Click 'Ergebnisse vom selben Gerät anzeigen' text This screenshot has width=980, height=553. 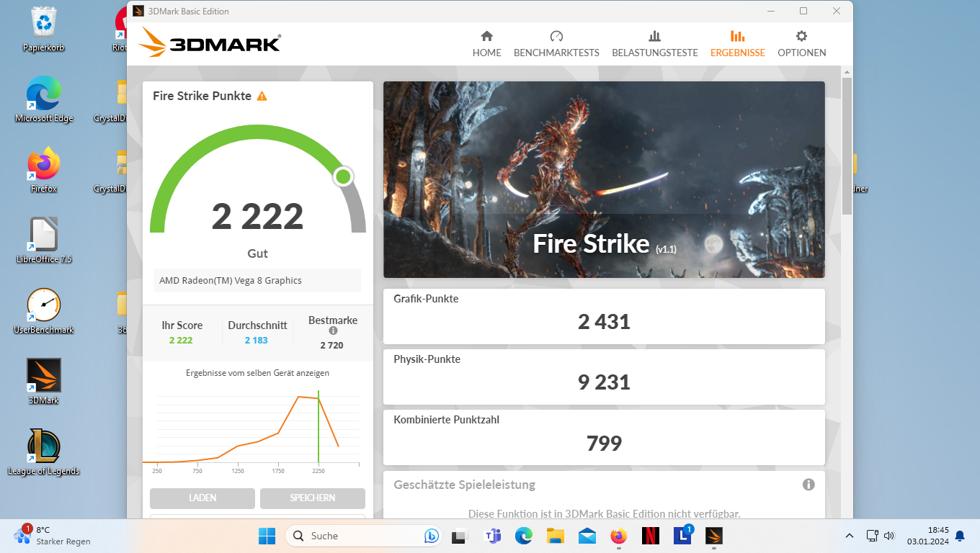pyautogui.click(x=257, y=373)
